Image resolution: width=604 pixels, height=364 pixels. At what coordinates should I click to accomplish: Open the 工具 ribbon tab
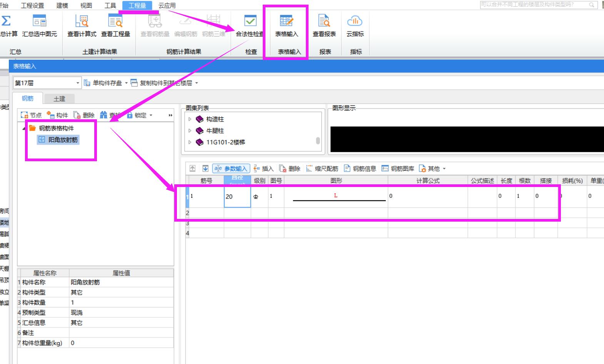[x=110, y=5]
